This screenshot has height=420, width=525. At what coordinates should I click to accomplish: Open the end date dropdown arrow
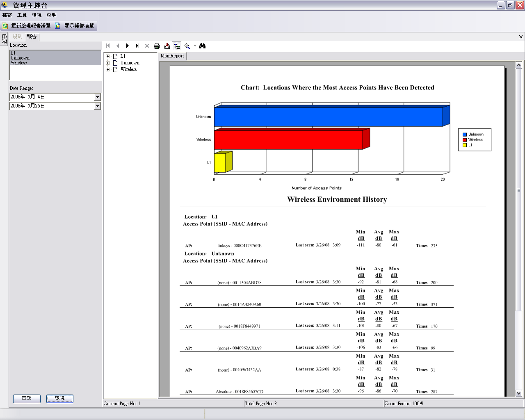pos(97,106)
